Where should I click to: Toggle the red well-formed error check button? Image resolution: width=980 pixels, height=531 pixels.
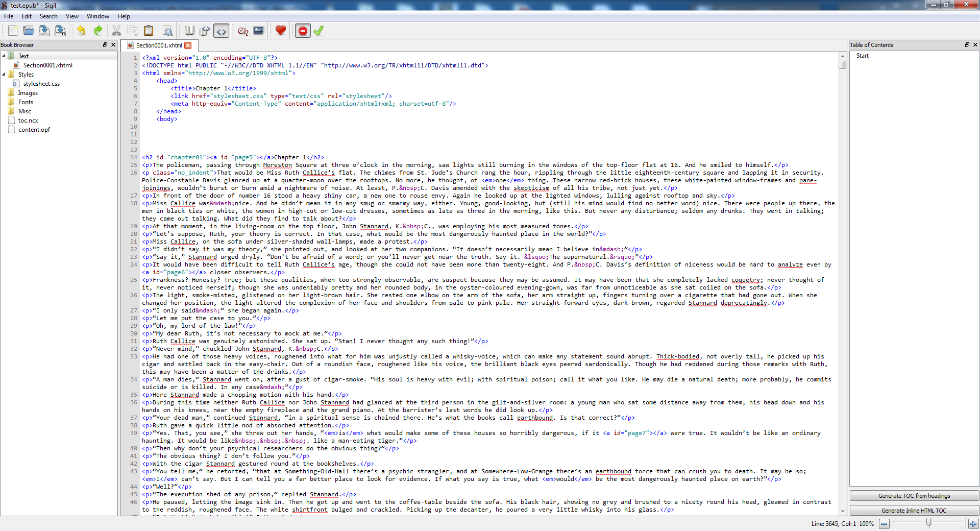(303, 31)
